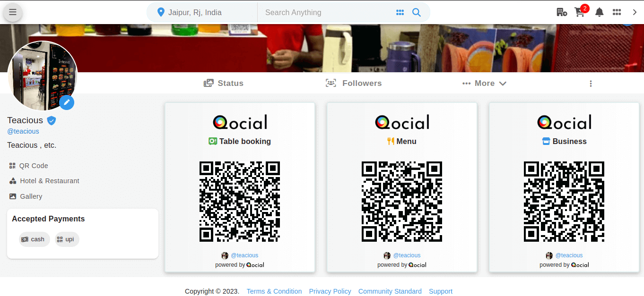Open the Support footer link
This screenshot has width=644, height=296.
pos(441,291)
